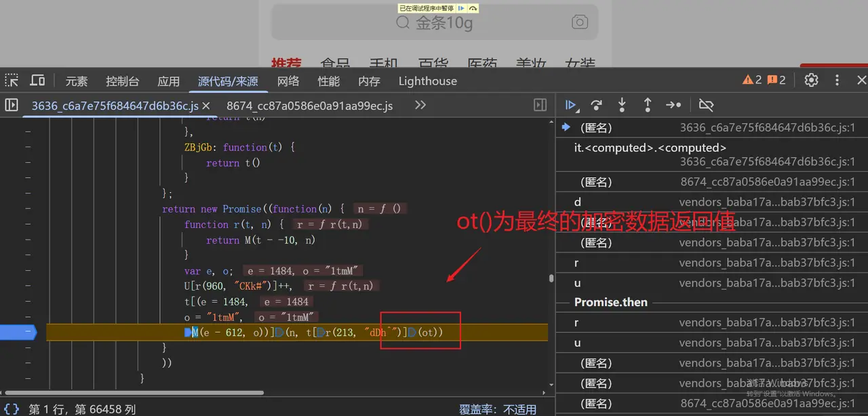The height and width of the screenshot is (416, 868).
Task: Open the 控制台 panel tab
Action: [122, 81]
